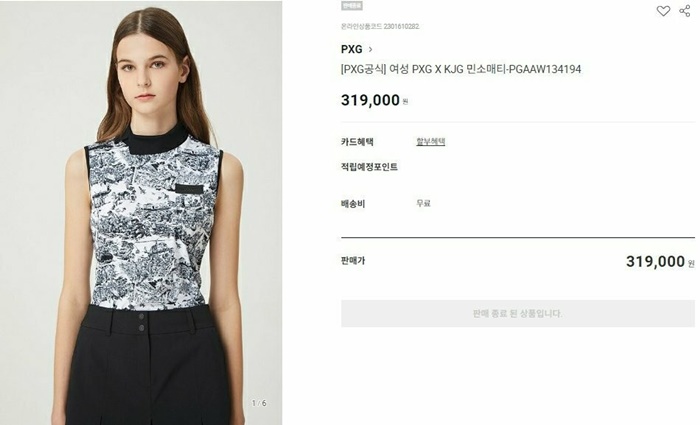This screenshot has height=425, width=700.
Task: Click the 무료 shipping value
Action: point(423,204)
